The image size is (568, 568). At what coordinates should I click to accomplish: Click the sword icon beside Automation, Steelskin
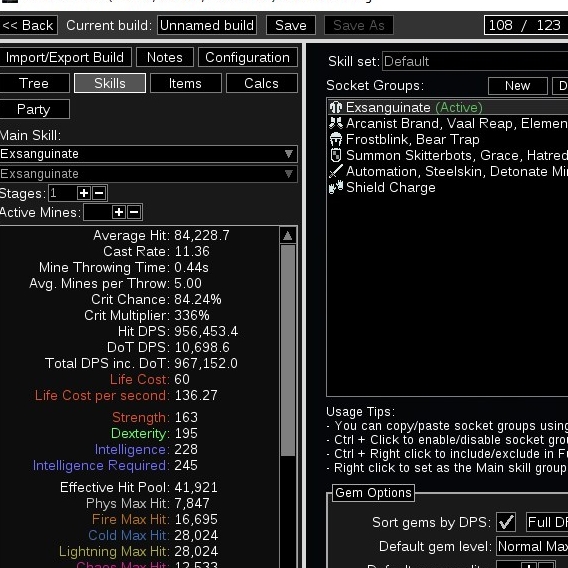(336, 171)
